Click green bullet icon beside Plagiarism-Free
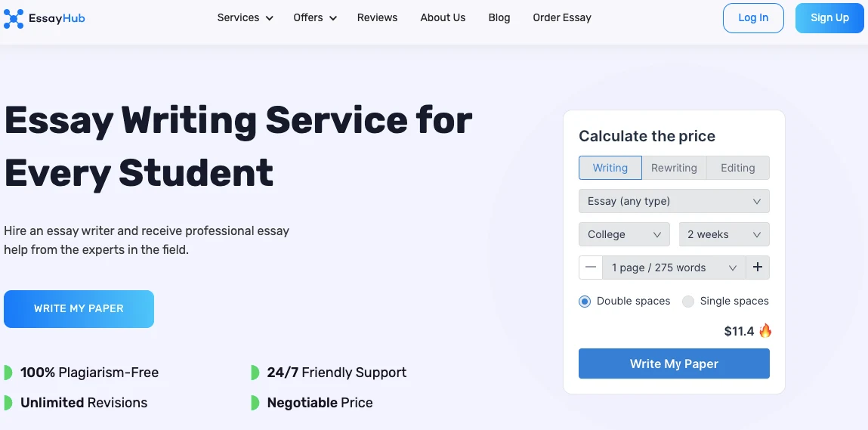Viewport: 868px width, 430px height. click(x=8, y=373)
